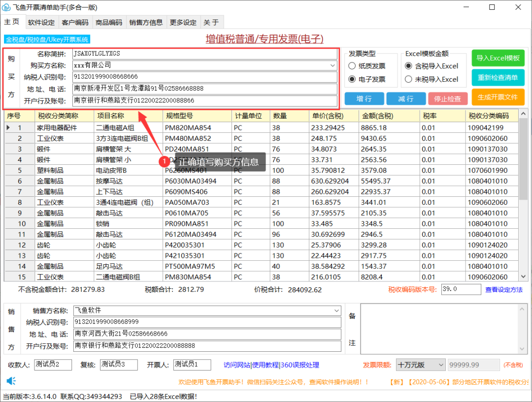Select cell 足内马达 in row 14
This screenshot has width=532, height=402.
pyautogui.click(x=128, y=266)
